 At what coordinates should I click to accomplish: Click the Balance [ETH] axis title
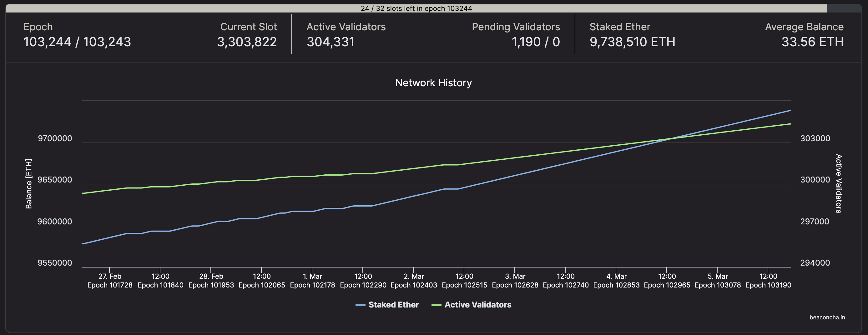[29, 184]
